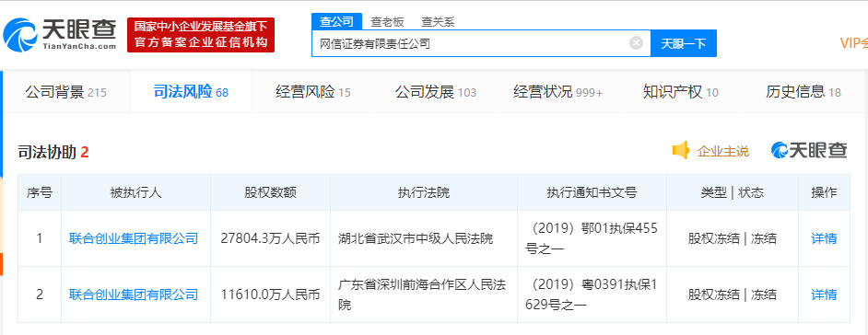Screen dimensions: 868x335
Task: Open the 公司背景 tab
Action: [65, 92]
